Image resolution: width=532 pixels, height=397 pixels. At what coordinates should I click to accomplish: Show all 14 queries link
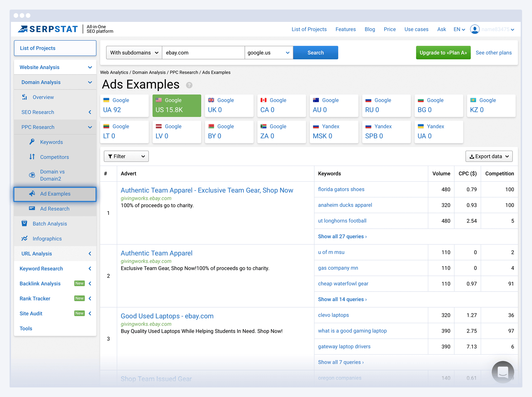pyautogui.click(x=342, y=299)
